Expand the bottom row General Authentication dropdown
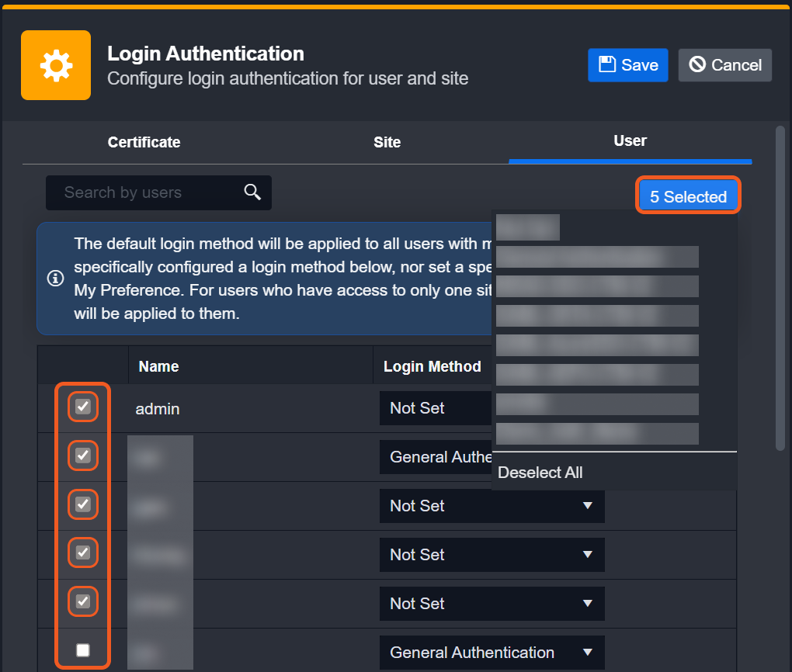 click(491, 653)
